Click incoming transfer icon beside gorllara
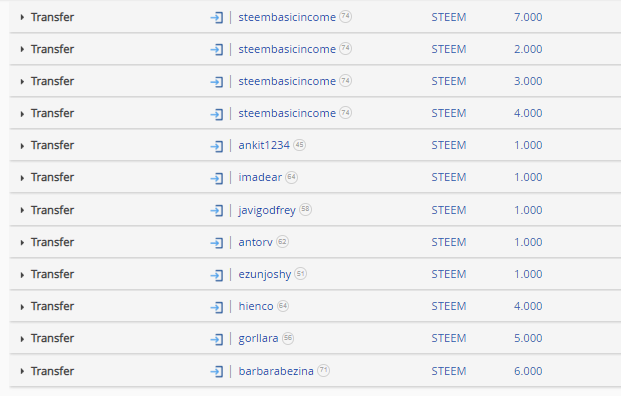This screenshot has height=396, width=621. [x=217, y=339]
